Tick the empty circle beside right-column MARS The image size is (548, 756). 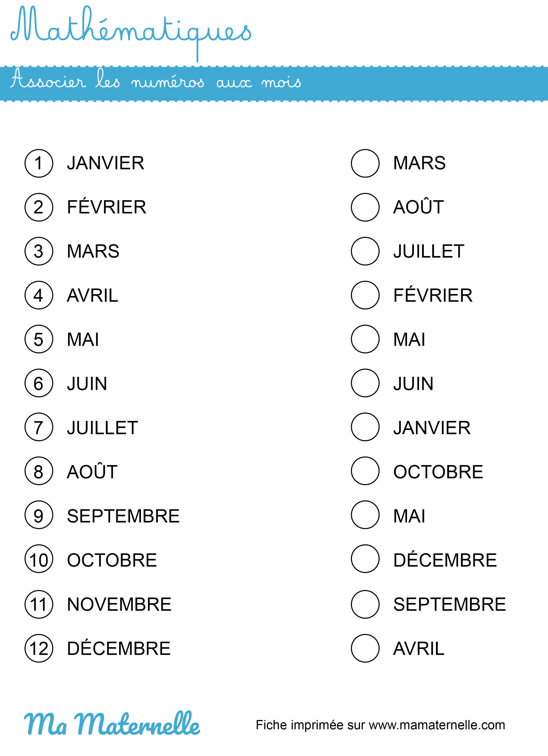[x=365, y=163]
